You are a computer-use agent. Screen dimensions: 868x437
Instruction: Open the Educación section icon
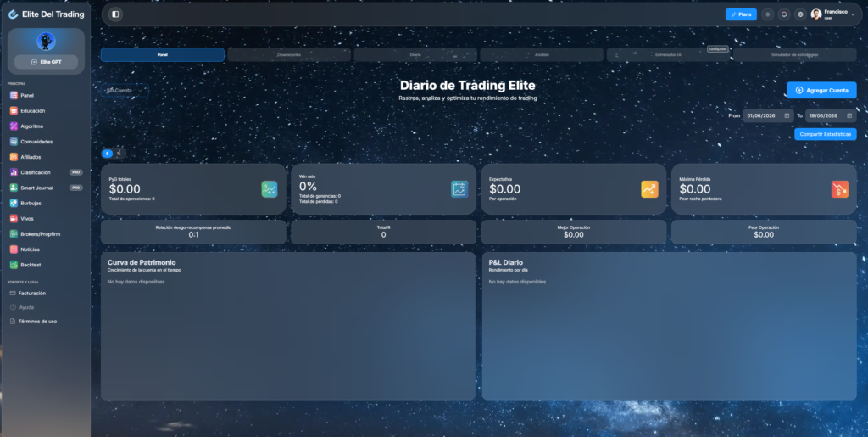pyautogui.click(x=14, y=111)
